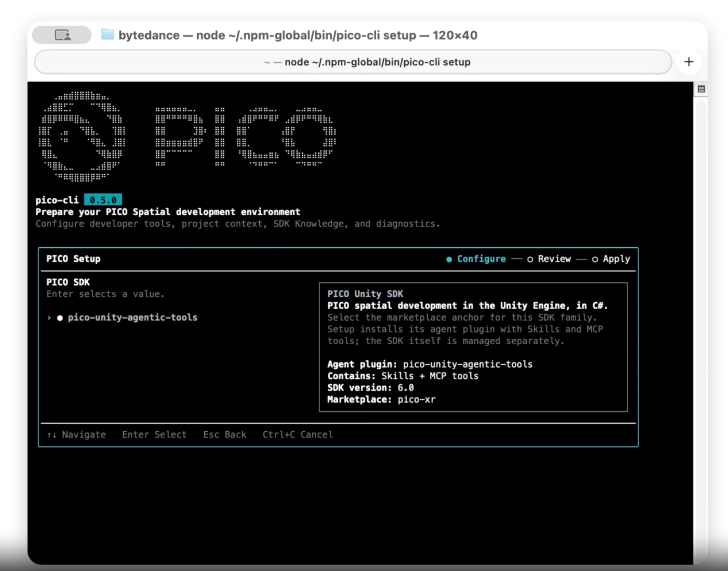The width and height of the screenshot is (728, 571).
Task: Click the 'PICO SDK' heading
Action: (68, 282)
